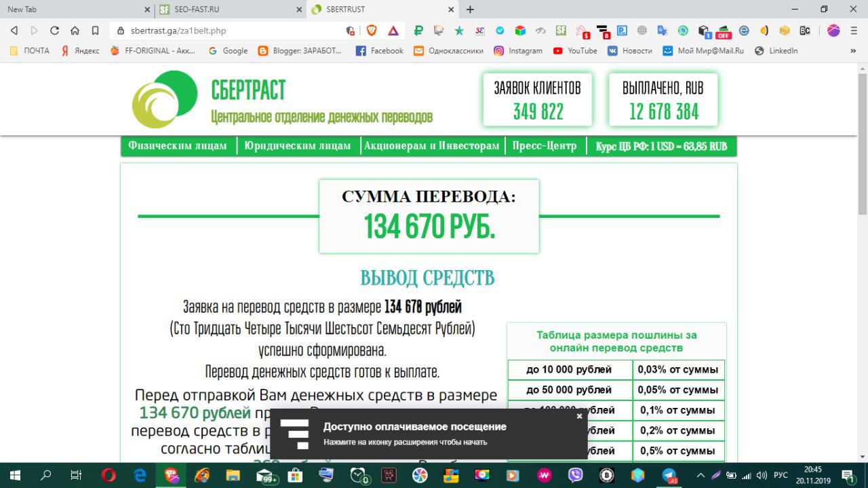Screen dimensions: 868x488
Task: Open the ПОЧТА bookmark folder
Action: pos(31,51)
